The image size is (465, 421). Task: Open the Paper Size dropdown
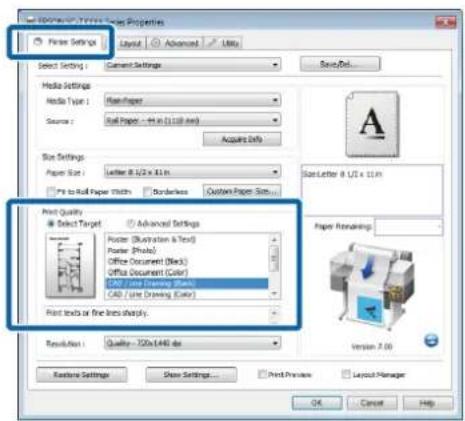coord(192,172)
